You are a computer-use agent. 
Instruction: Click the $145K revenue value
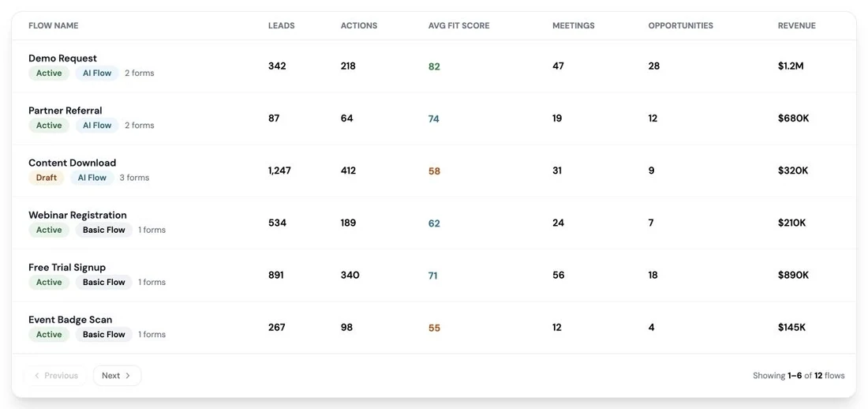pos(791,328)
